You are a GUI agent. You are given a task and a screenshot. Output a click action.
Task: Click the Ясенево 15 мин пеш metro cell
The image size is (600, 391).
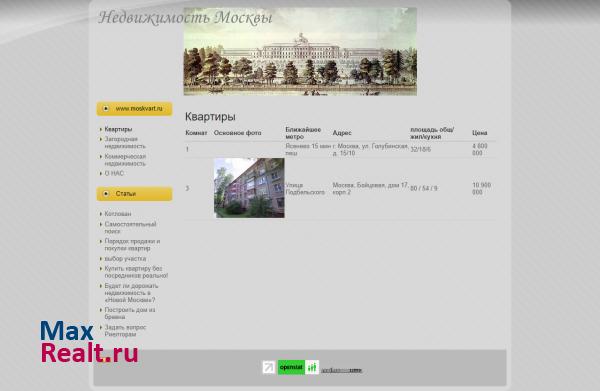tap(308, 150)
